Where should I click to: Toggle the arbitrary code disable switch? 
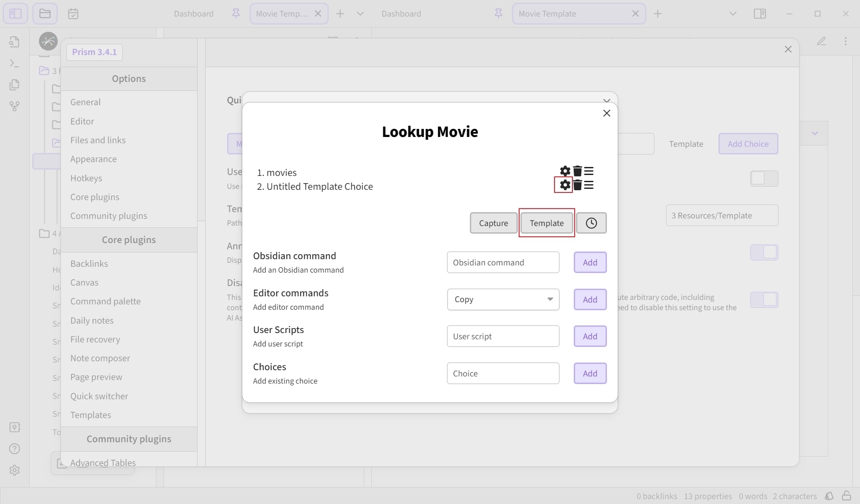[764, 300]
